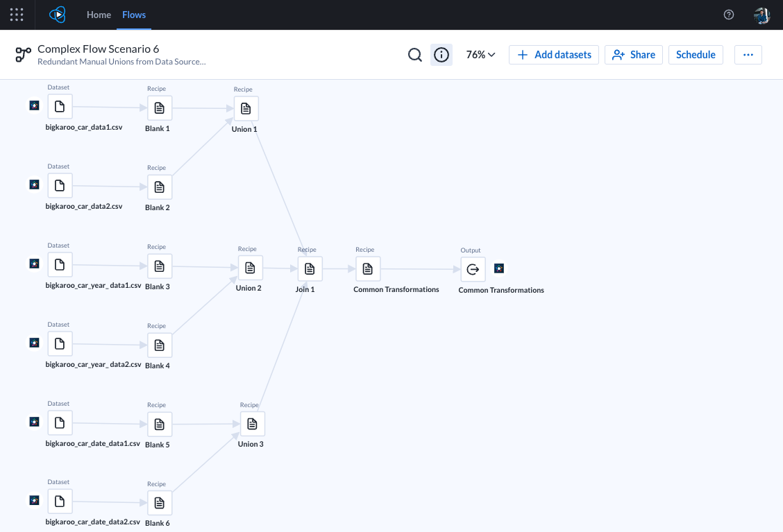The height and width of the screenshot is (532, 783).
Task: Switch to the Home tab
Action: coord(99,14)
